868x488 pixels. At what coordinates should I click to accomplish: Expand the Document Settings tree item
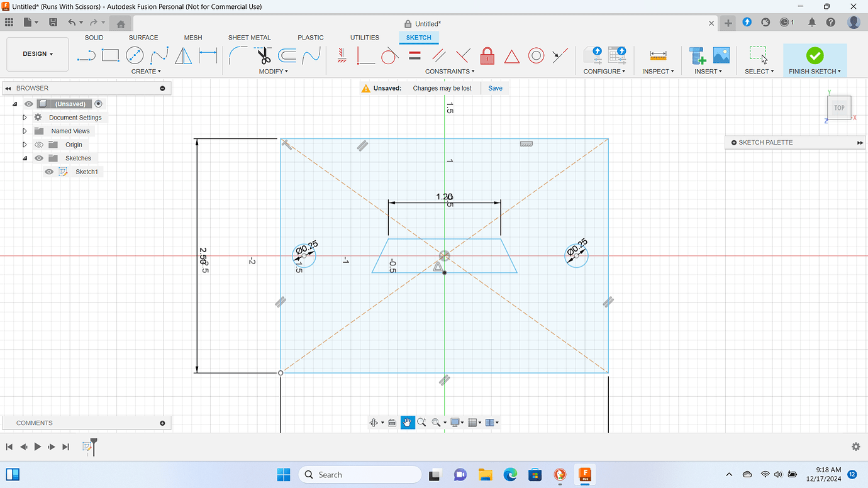tap(24, 117)
